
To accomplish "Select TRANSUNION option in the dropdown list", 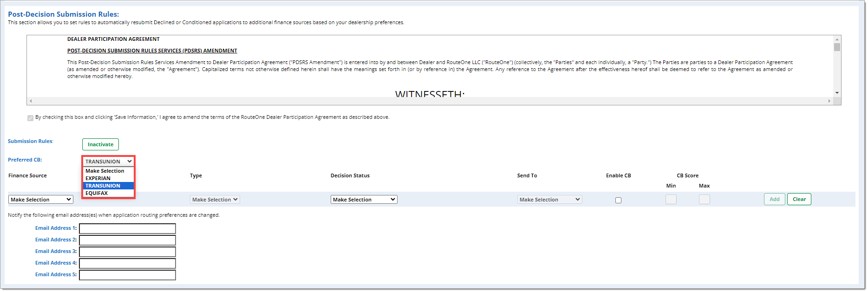I will pos(109,186).
